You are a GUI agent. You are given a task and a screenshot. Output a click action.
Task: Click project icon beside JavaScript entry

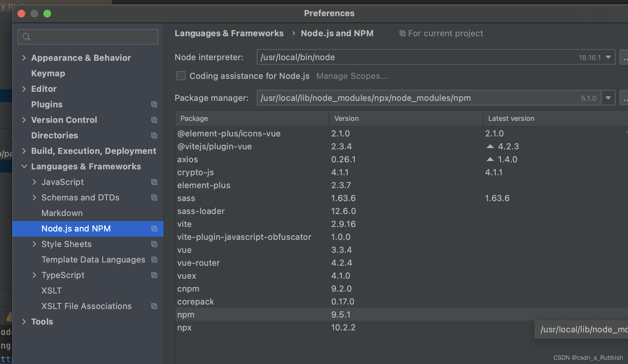click(154, 182)
